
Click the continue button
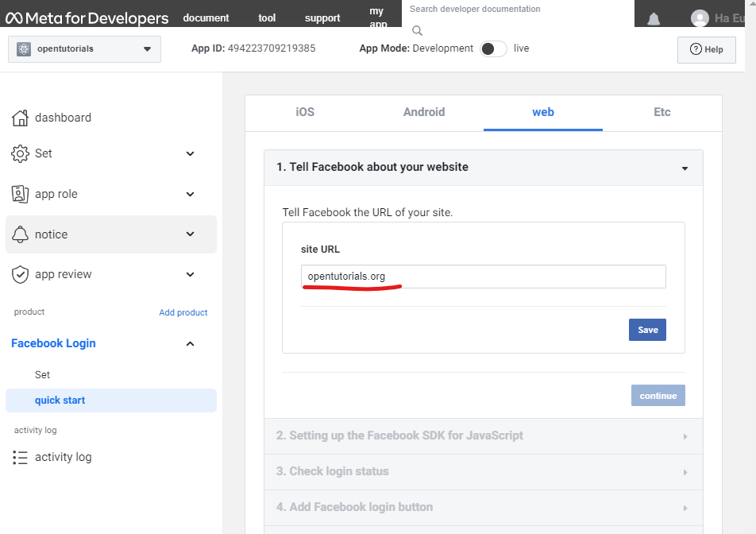(x=658, y=396)
